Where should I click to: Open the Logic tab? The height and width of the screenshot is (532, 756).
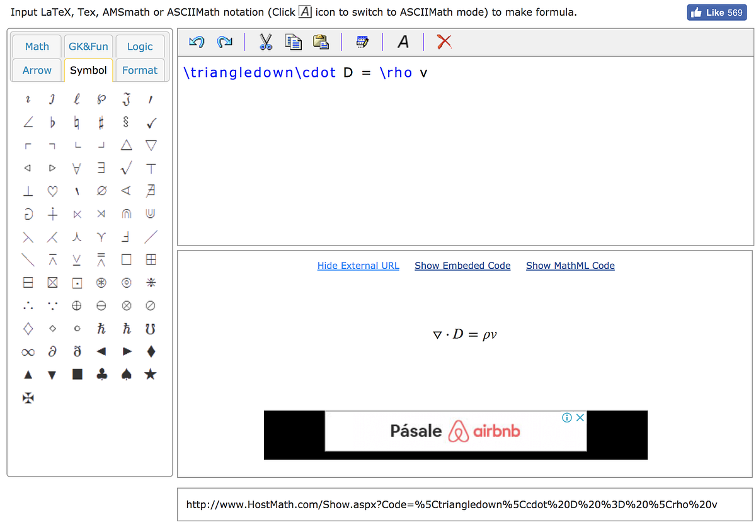click(x=140, y=47)
